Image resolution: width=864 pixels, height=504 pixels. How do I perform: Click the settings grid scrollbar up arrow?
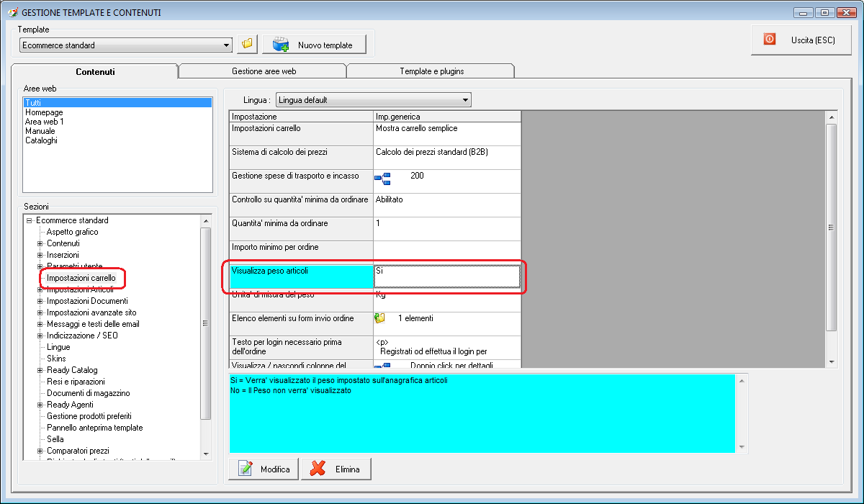click(831, 117)
